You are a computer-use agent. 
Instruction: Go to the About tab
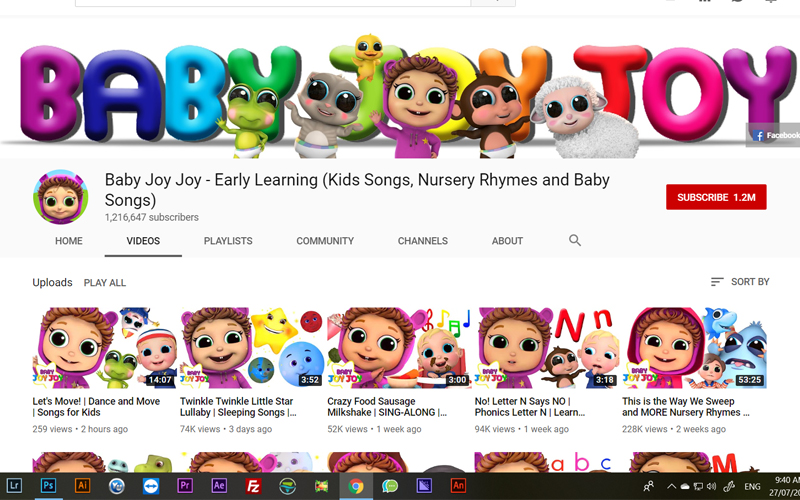507,241
